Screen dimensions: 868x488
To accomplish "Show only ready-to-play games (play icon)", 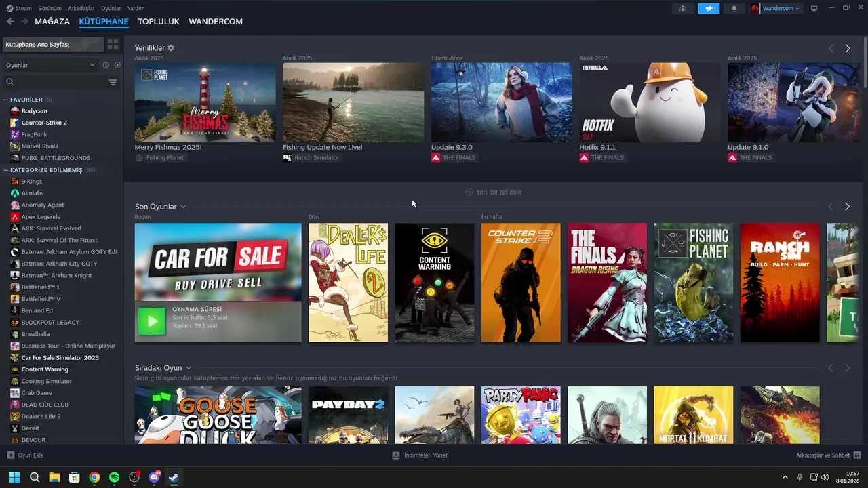I will click(117, 65).
